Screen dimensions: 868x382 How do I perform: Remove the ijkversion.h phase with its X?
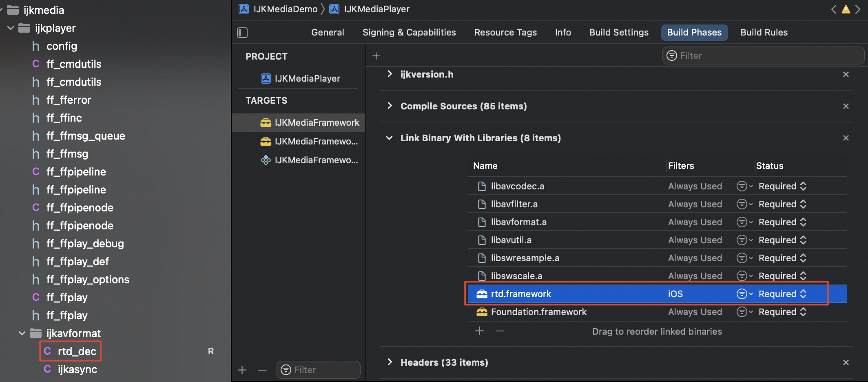[x=846, y=74]
